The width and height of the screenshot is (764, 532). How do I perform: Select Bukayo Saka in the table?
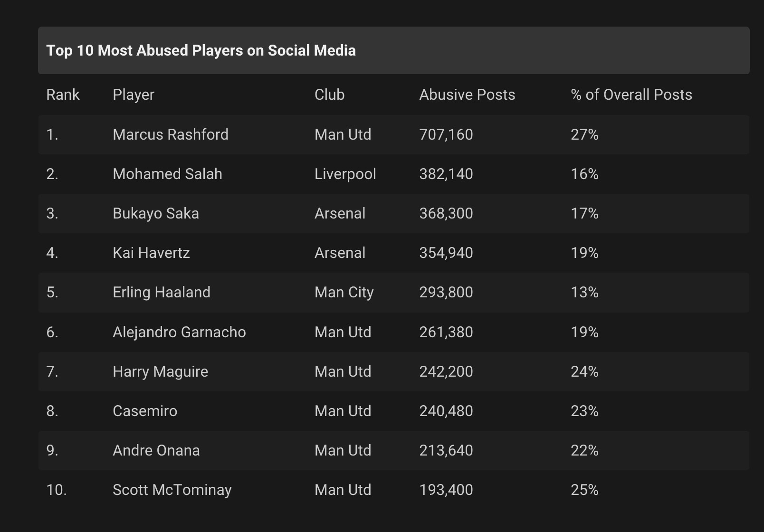pyautogui.click(x=155, y=213)
